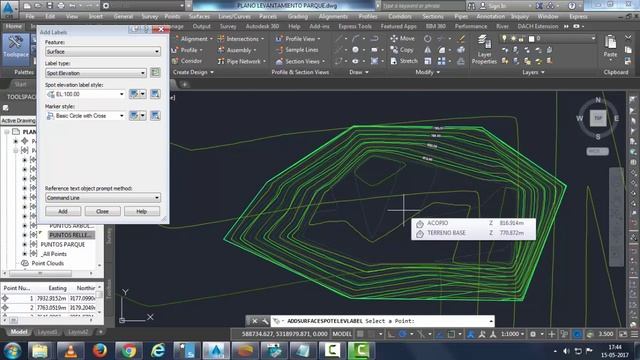Open Label type dropdown showing Spot Elevation
Image resolution: width=640 pixels, height=360 pixels.
coord(96,73)
